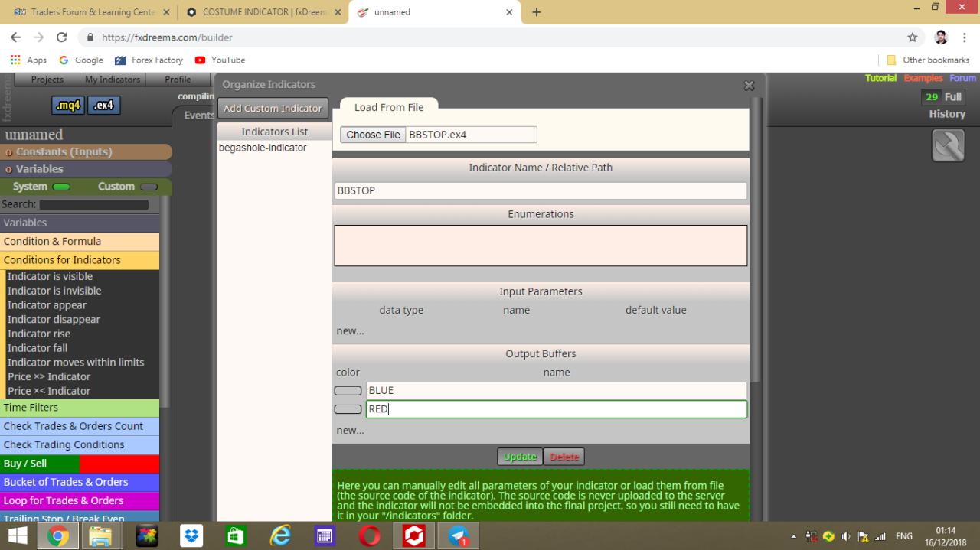This screenshot has height=550, width=980.
Task: Click the red Delete button
Action: point(564,457)
